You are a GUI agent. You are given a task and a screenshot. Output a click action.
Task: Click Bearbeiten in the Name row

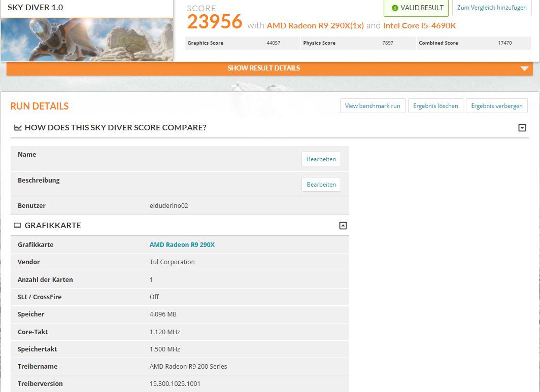click(x=321, y=159)
